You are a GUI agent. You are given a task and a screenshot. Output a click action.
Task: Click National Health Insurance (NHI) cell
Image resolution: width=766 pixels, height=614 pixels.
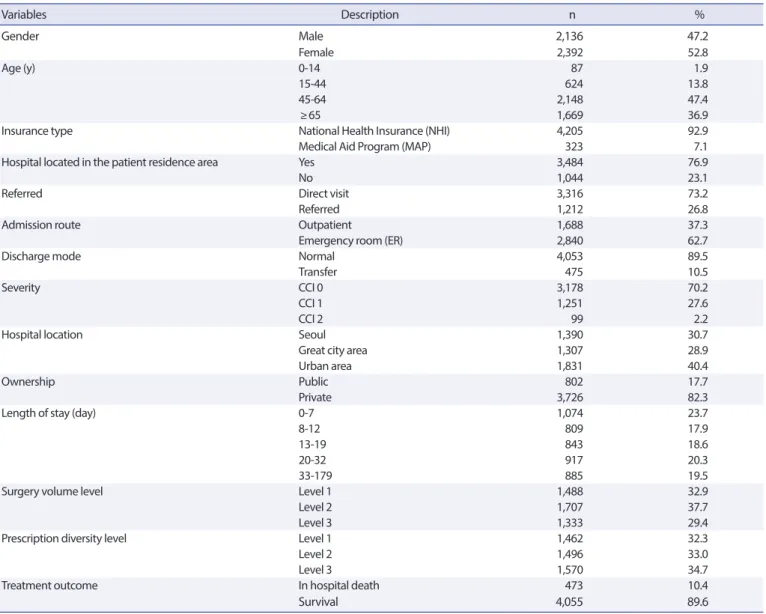[374, 131]
